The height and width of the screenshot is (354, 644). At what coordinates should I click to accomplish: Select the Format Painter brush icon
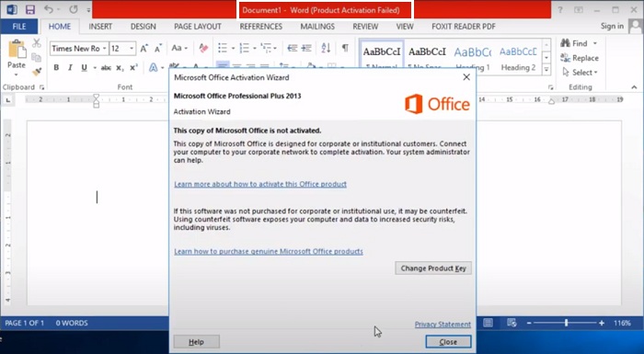point(37,72)
